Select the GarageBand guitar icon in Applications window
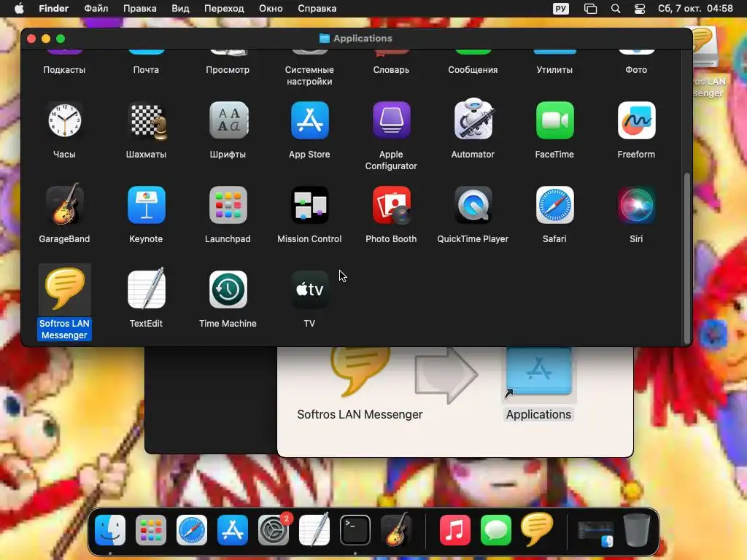This screenshot has height=560, width=747. click(x=64, y=205)
